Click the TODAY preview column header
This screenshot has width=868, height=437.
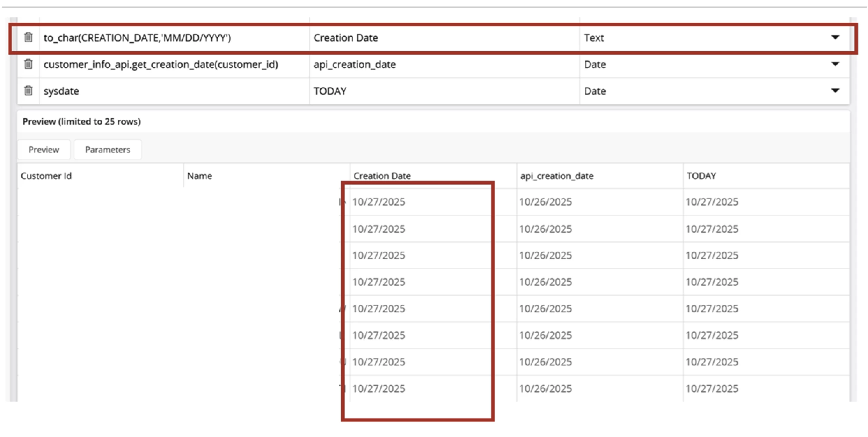tap(701, 176)
